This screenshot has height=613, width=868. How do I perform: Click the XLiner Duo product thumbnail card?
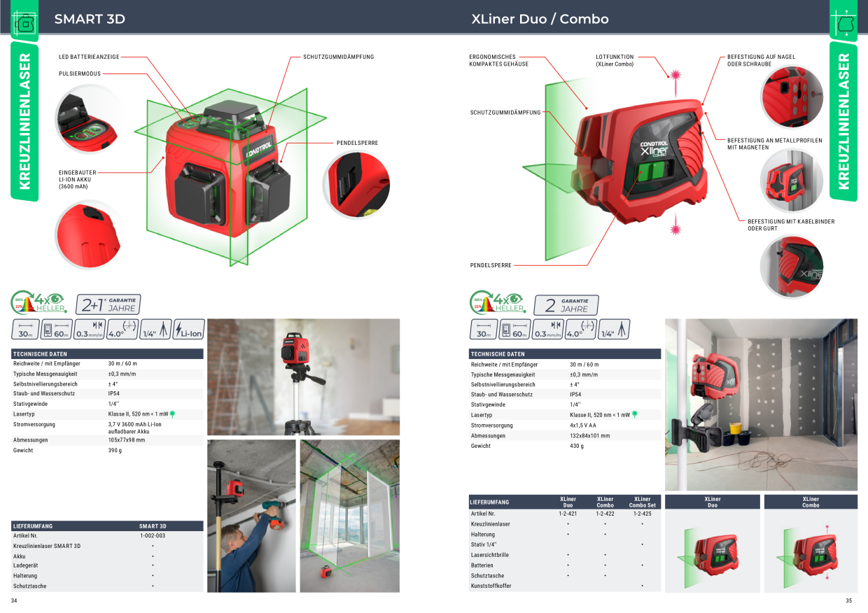[x=713, y=544]
